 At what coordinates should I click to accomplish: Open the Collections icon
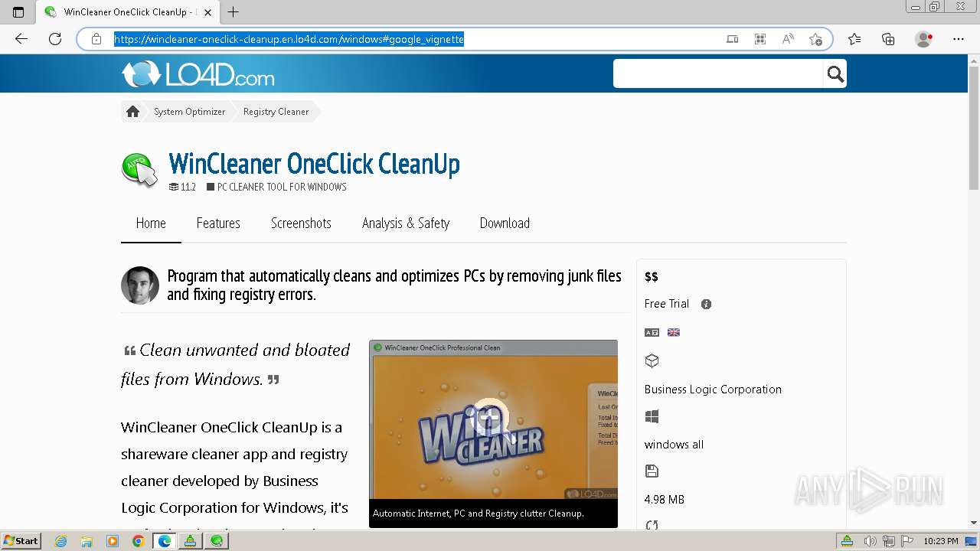pyautogui.click(x=888, y=39)
